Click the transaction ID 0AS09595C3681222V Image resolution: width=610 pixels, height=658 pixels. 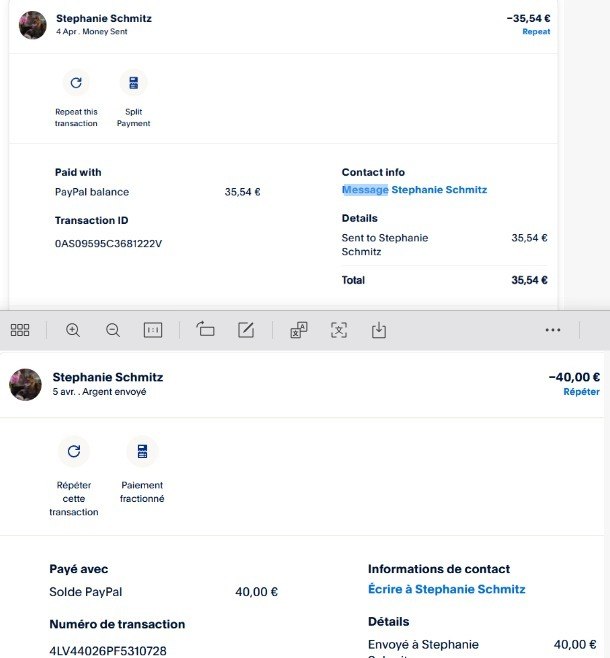[108, 243]
